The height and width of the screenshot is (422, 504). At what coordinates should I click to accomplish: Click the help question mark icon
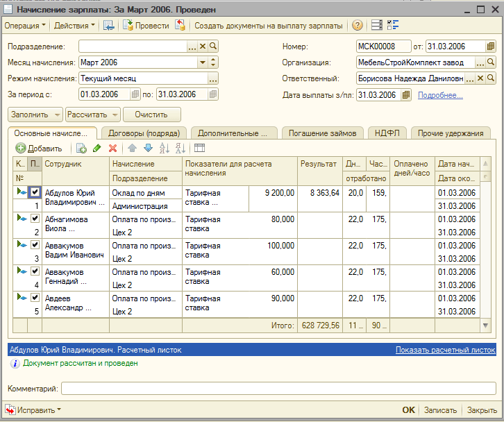click(358, 26)
